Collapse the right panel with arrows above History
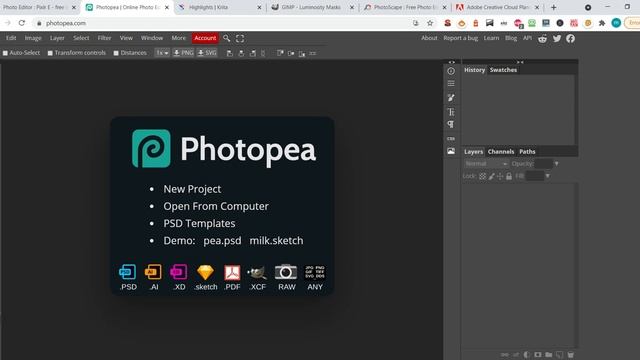The width and height of the screenshot is (640, 360). [x=520, y=62]
